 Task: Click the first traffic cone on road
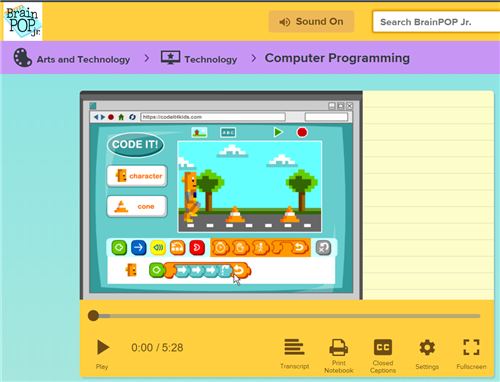pos(235,214)
